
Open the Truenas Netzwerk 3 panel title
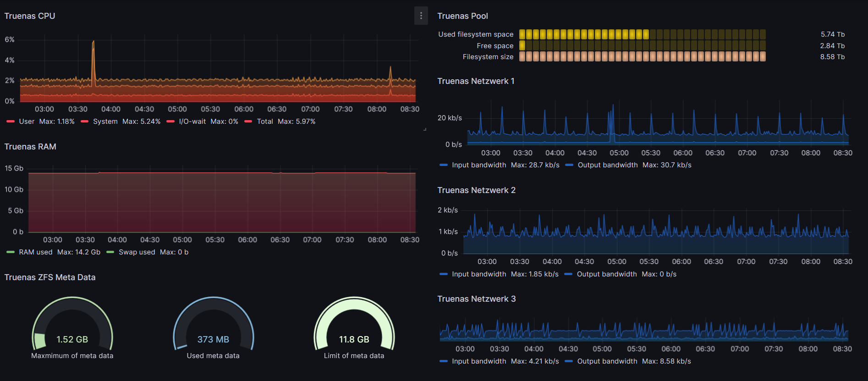click(x=476, y=299)
